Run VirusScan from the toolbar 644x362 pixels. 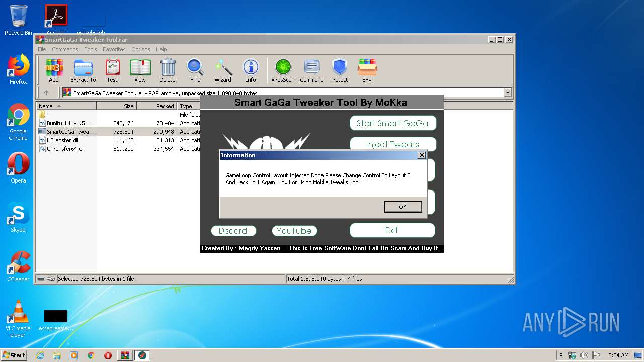[x=283, y=70]
